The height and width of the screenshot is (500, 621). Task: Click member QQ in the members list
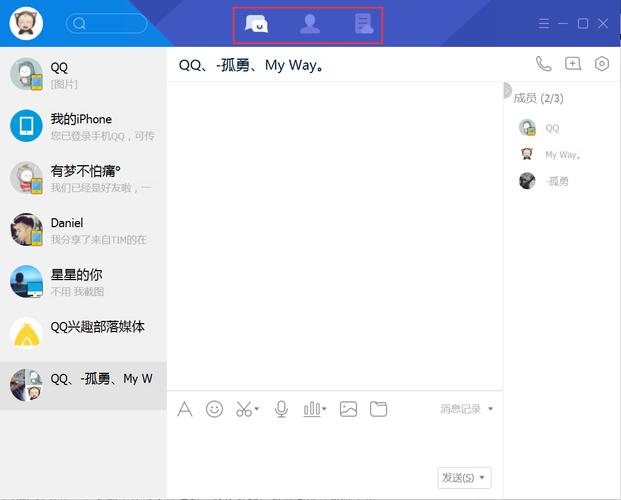pos(552,128)
